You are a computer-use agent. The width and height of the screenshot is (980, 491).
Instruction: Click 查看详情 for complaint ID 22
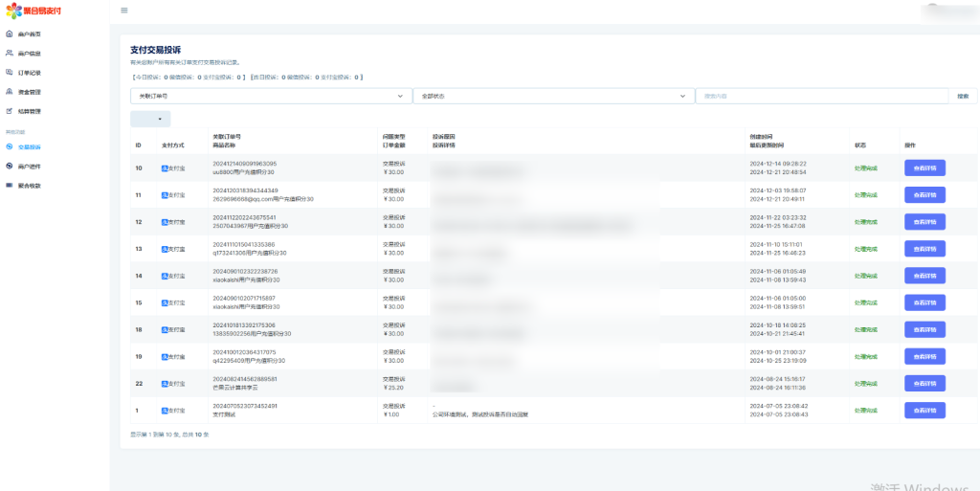pos(924,383)
